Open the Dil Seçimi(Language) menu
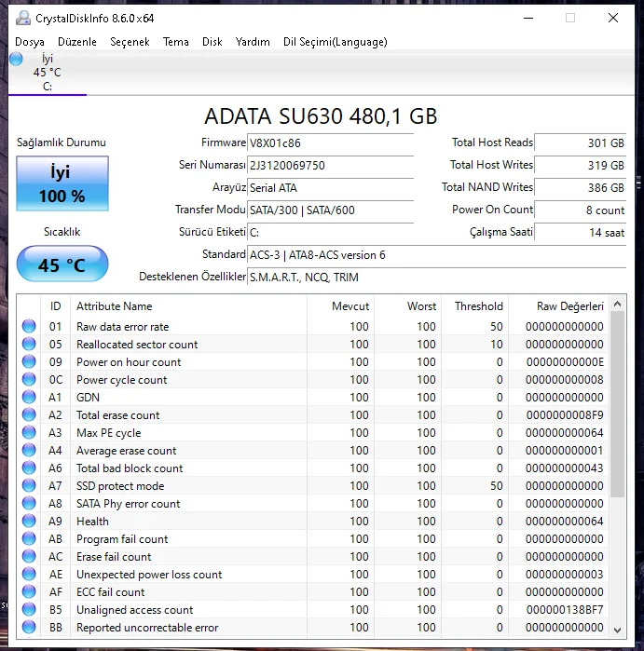The height and width of the screenshot is (651, 644). click(x=335, y=42)
